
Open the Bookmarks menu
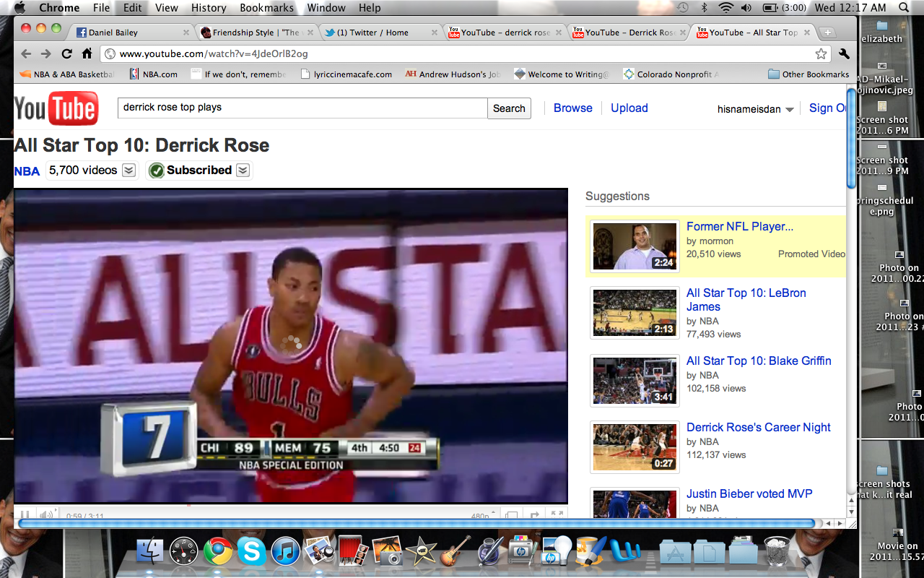click(x=266, y=8)
